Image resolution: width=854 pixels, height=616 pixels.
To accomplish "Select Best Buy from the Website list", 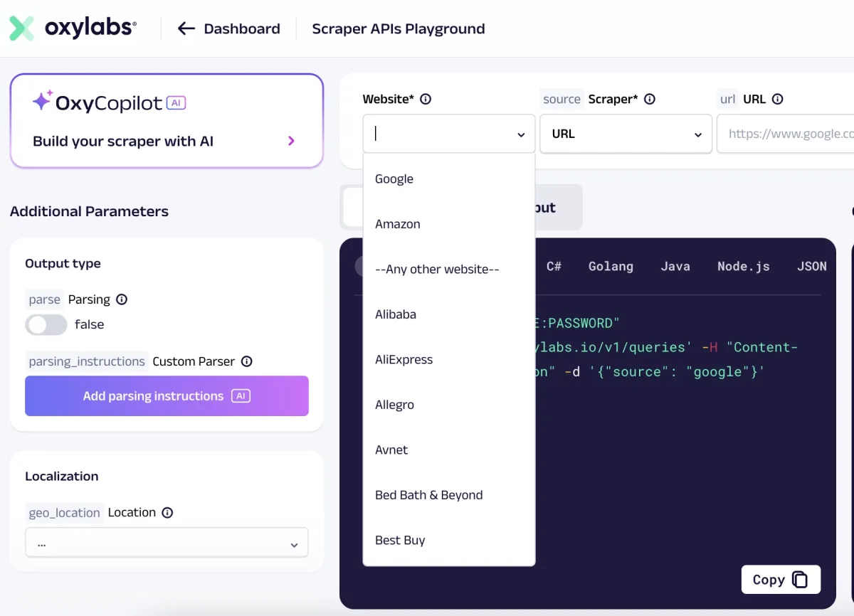I will pos(449,540).
